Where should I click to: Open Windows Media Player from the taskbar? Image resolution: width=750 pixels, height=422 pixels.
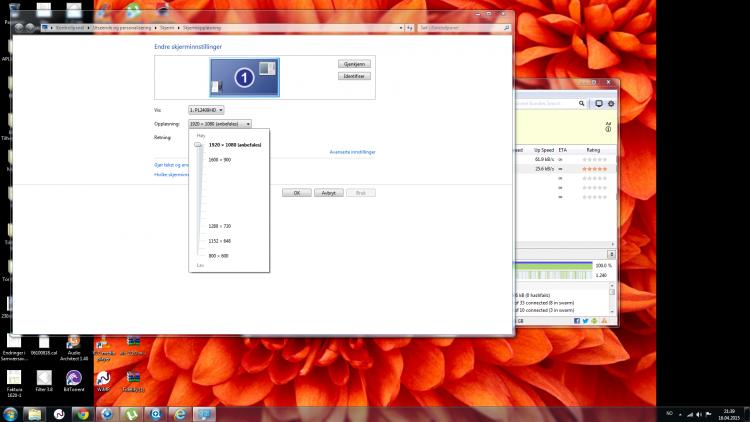coord(107,414)
